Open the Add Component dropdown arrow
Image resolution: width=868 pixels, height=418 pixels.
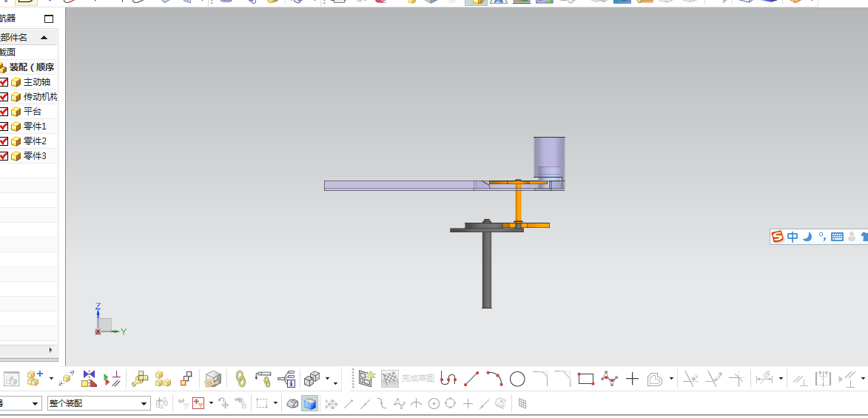tap(52, 380)
